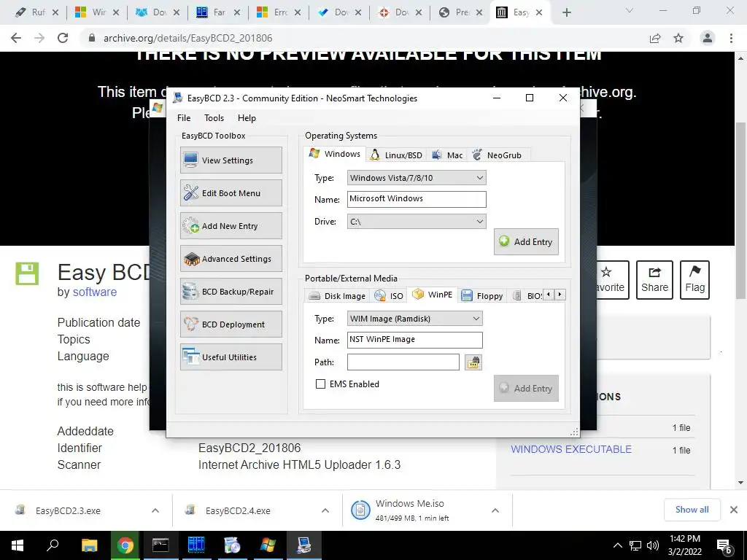Click Add Entry for Operating Systems
This screenshot has width=747, height=560.
point(526,241)
